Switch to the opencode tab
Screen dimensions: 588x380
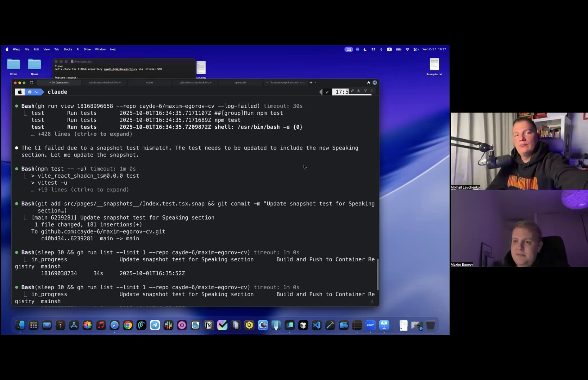pos(240,83)
